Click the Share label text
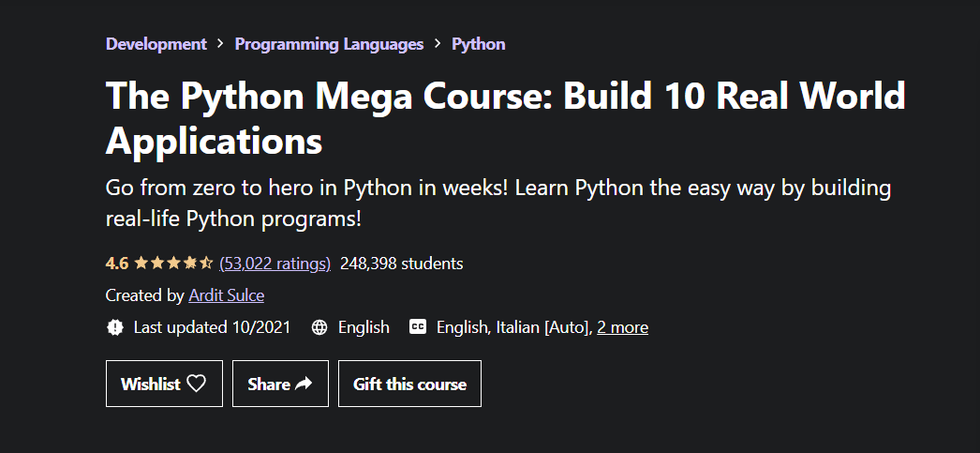 coord(269,384)
